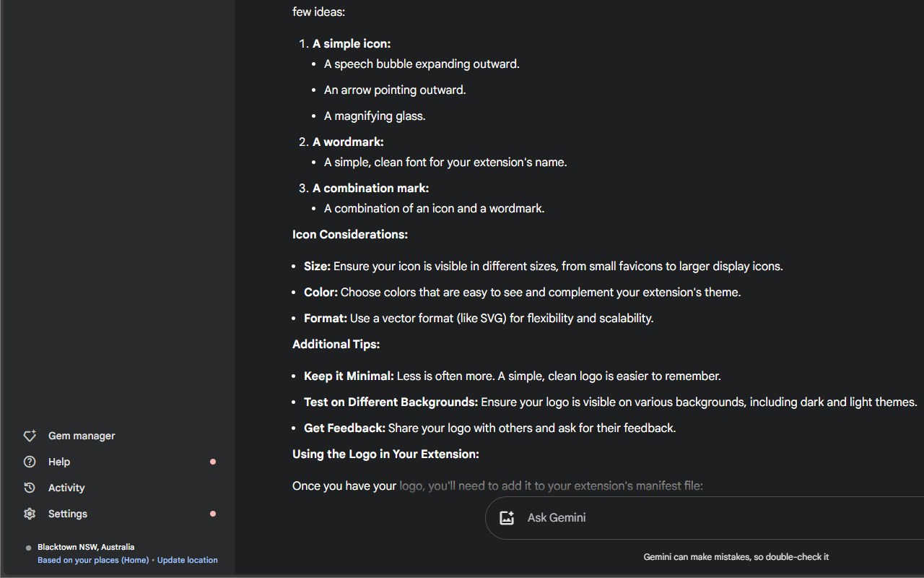Click the upload image icon in prompt box
Image resolution: width=924 pixels, height=578 pixels.
pos(507,517)
